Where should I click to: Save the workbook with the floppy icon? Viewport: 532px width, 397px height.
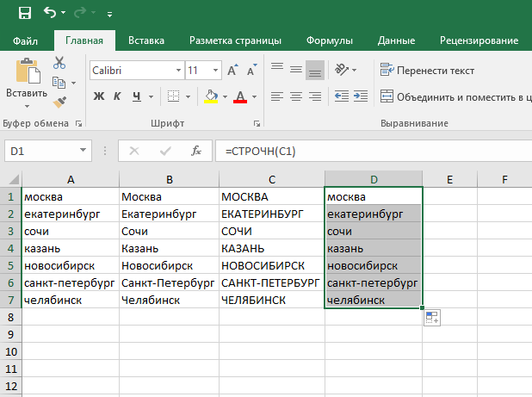[x=25, y=13]
